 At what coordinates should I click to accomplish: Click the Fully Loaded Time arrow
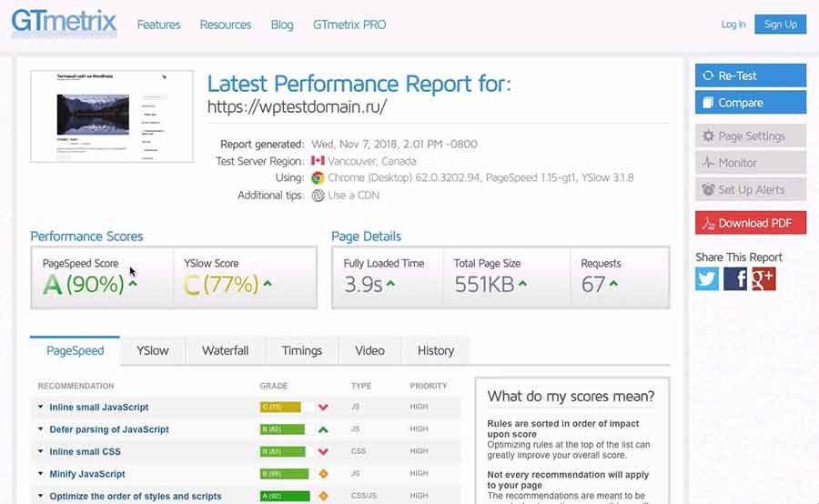pos(390,284)
